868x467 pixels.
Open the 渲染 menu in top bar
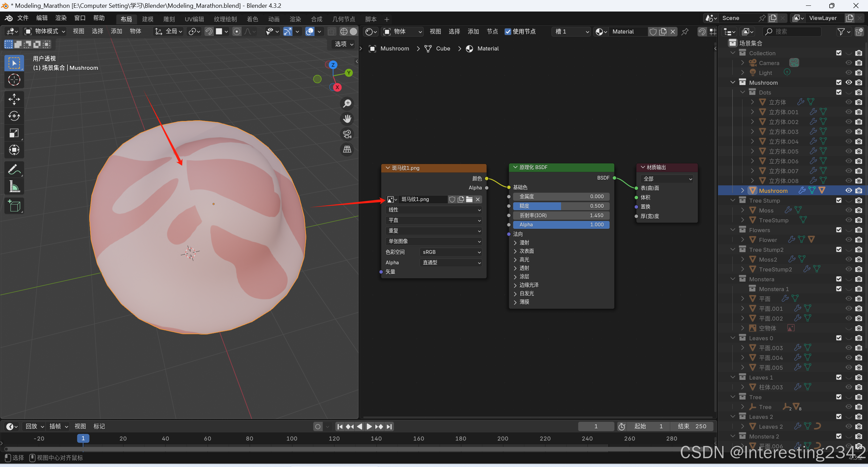pos(61,18)
